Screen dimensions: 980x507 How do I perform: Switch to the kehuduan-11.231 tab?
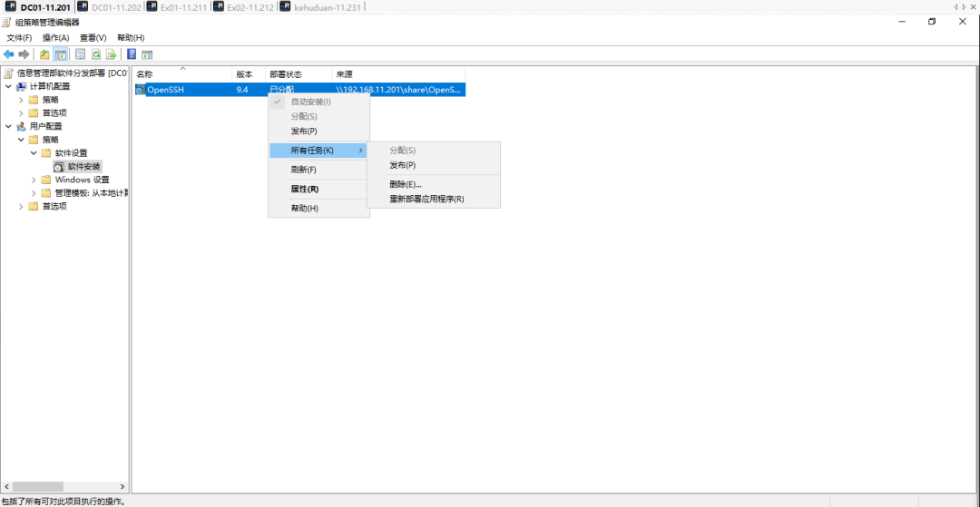(319, 7)
